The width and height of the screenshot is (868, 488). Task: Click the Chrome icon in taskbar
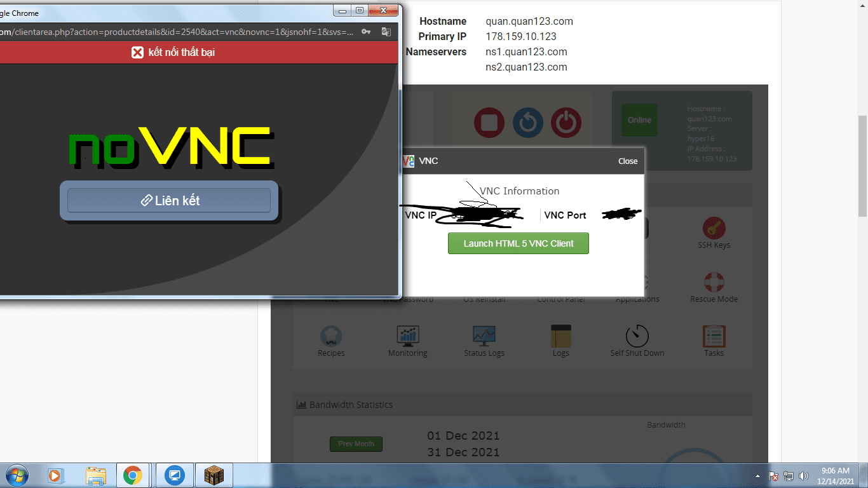[133, 475]
